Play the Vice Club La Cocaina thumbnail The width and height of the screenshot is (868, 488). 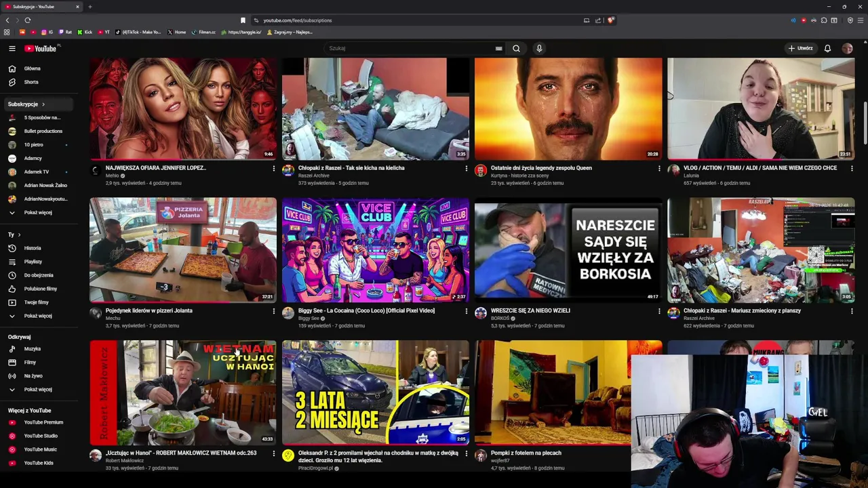[x=376, y=249]
